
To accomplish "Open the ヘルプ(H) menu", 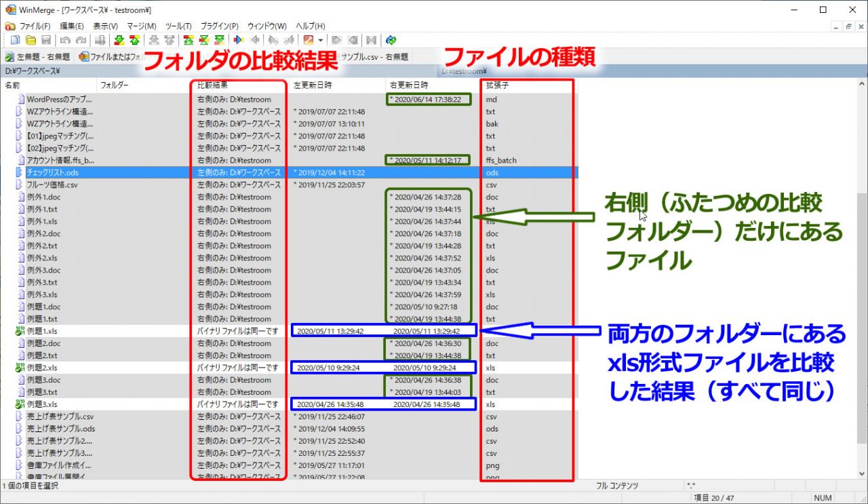I will [311, 26].
